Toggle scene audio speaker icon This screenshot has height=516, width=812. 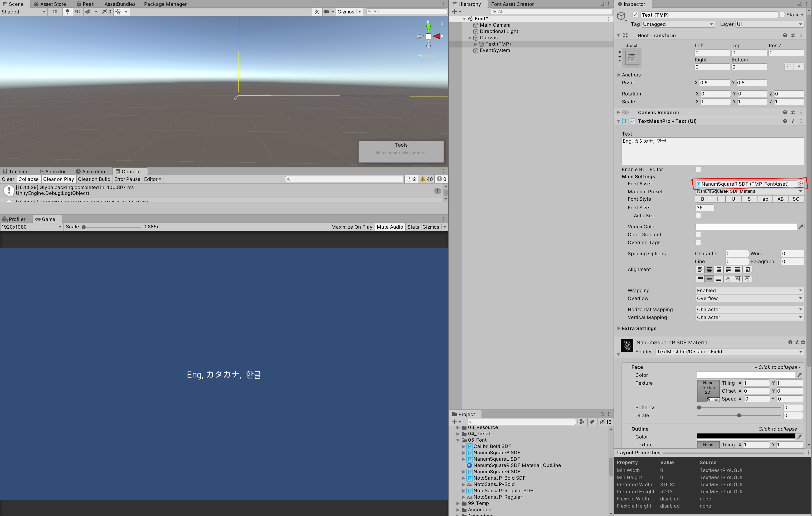77,12
